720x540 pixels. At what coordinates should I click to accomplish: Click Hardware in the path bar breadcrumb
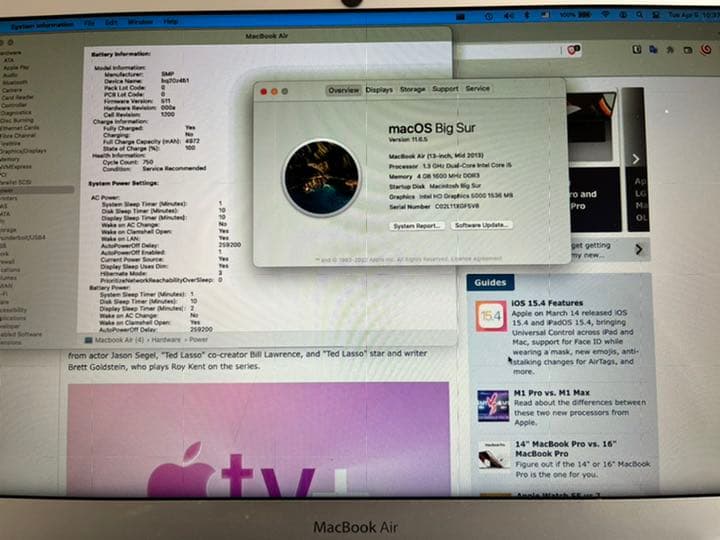(x=166, y=340)
